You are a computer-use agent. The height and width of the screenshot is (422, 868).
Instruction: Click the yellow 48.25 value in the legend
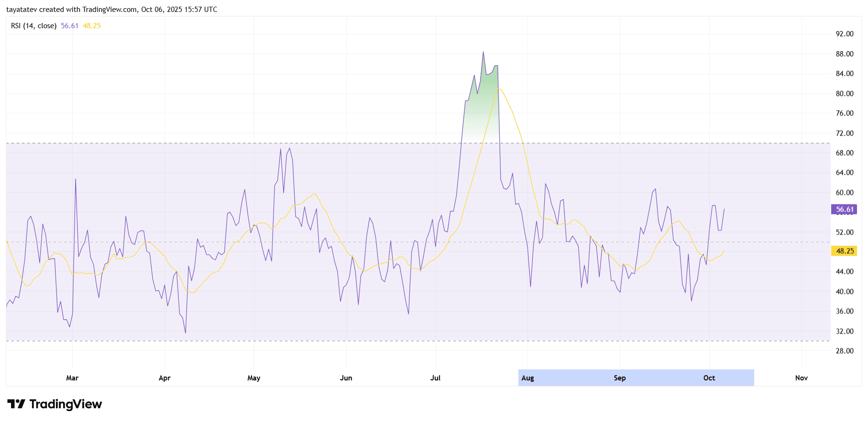pyautogui.click(x=92, y=26)
